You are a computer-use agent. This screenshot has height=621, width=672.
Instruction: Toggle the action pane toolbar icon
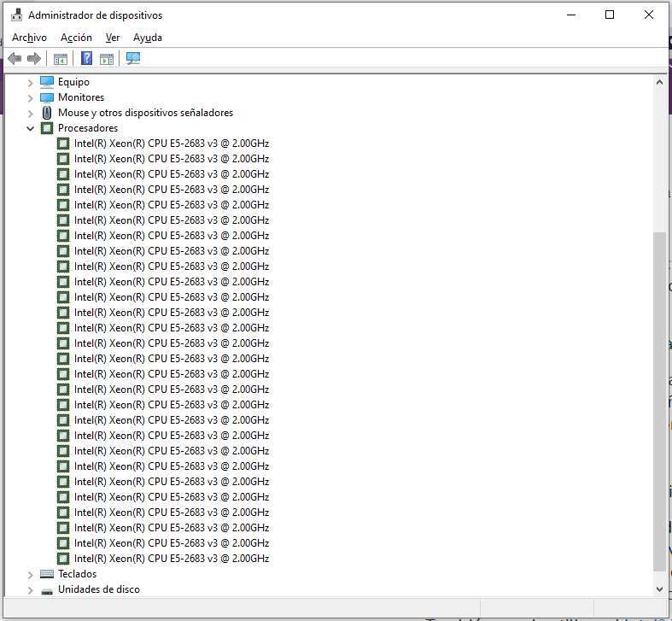click(107, 59)
